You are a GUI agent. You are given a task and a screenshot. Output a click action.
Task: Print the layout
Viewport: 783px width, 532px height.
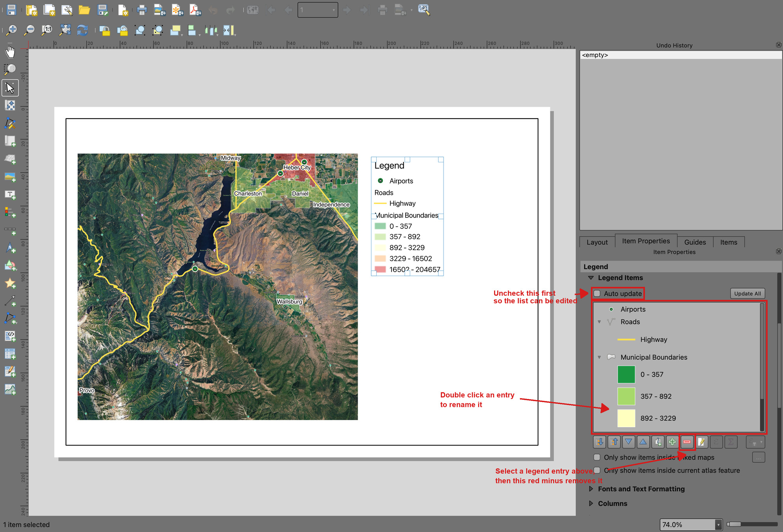pos(142,10)
